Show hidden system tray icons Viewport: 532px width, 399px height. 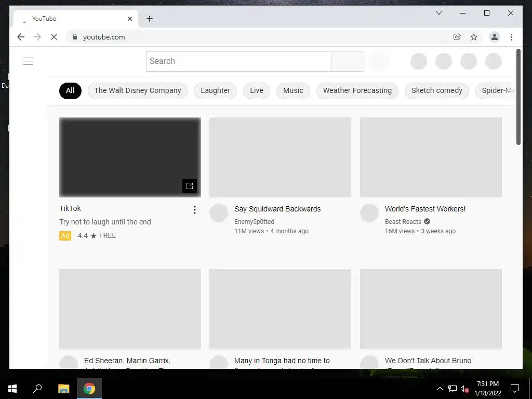point(440,389)
